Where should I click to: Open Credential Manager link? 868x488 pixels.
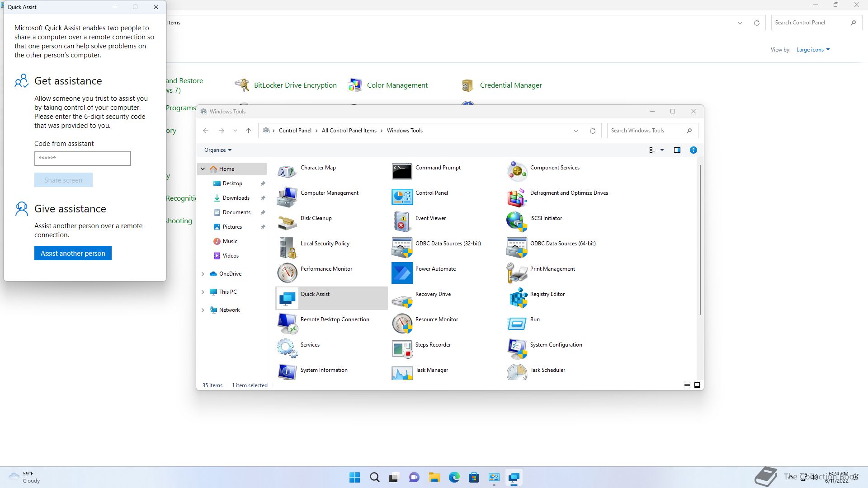tap(511, 85)
